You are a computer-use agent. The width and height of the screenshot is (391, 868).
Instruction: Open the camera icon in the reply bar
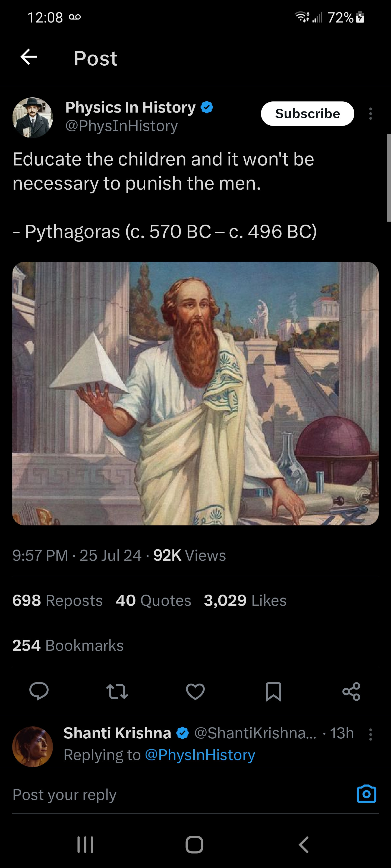click(x=366, y=794)
